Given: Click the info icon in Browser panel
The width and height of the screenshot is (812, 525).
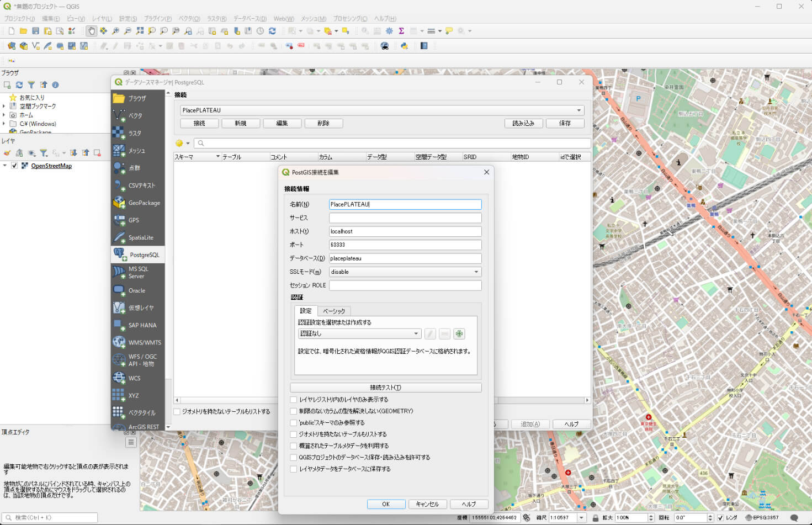Looking at the screenshot, I should click(x=55, y=85).
